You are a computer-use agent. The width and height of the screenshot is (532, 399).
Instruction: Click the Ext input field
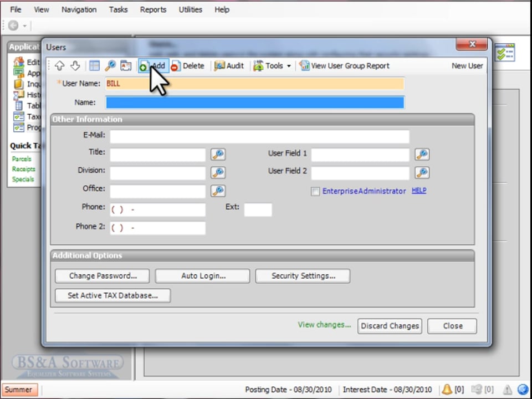tap(258, 209)
